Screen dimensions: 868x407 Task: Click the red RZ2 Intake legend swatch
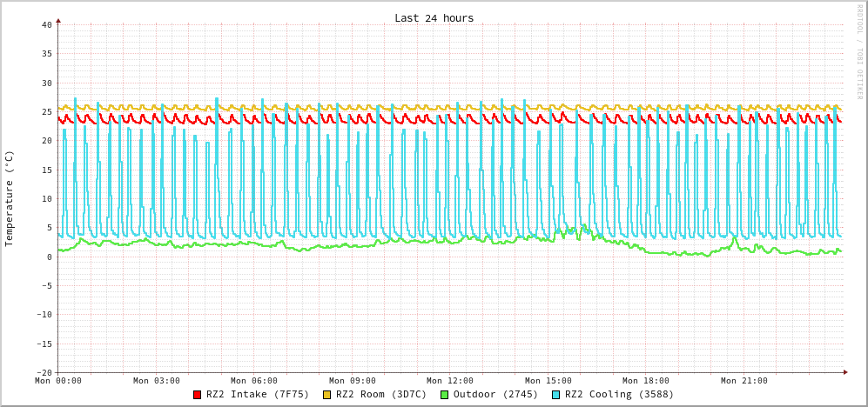click(x=198, y=395)
